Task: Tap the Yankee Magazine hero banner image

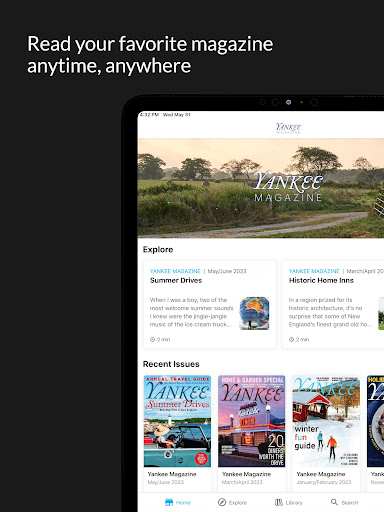Action: point(261,188)
